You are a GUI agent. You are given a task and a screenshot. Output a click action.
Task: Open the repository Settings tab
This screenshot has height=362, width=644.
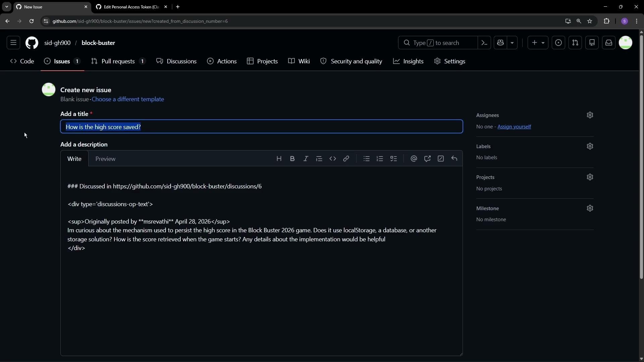[450, 61]
